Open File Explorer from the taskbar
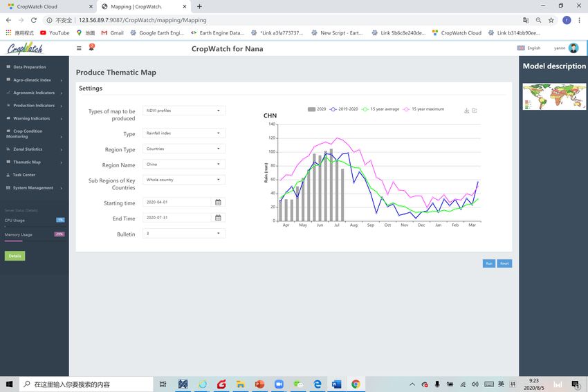This screenshot has height=392, width=588. pos(240,384)
